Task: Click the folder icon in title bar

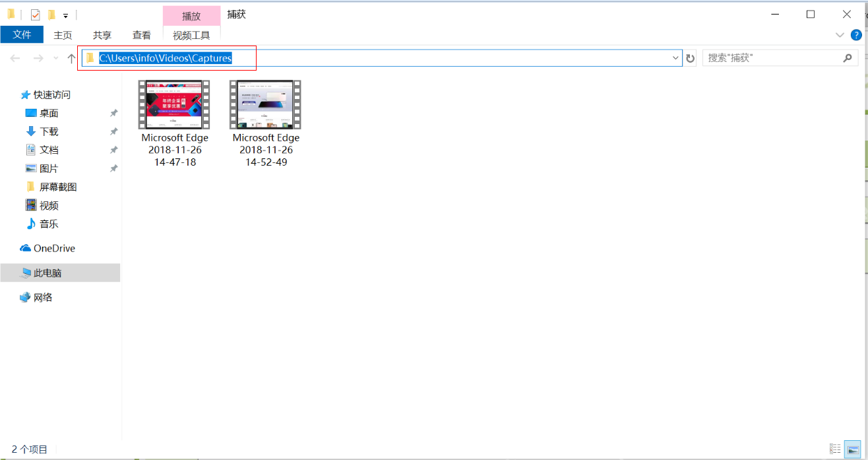Action: point(11,14)
